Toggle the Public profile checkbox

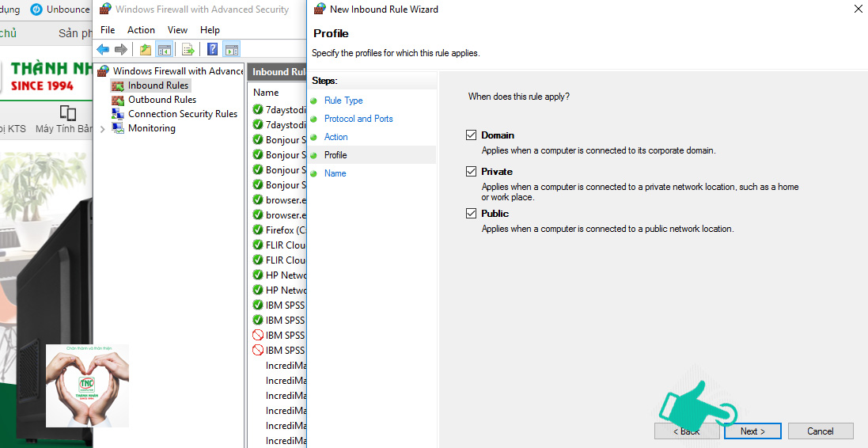point(471,214)
